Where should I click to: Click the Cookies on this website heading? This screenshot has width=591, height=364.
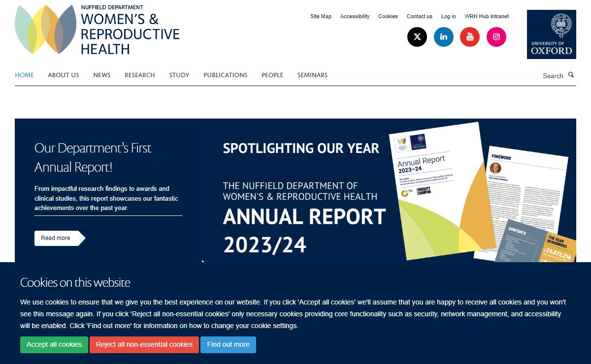75,282
